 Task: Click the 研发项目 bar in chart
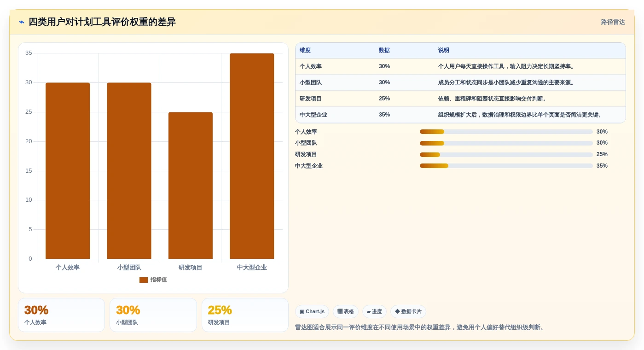tap(191, 186)
